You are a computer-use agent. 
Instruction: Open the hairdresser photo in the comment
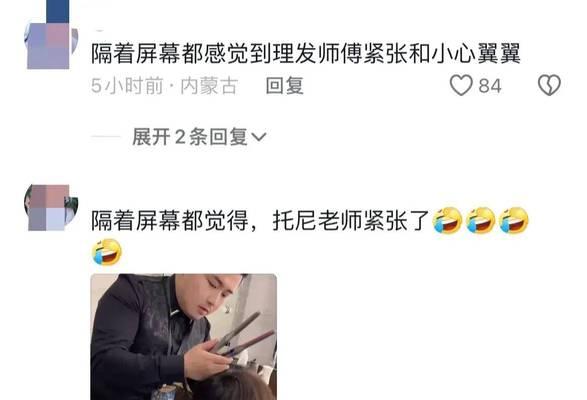pos(184,337)
